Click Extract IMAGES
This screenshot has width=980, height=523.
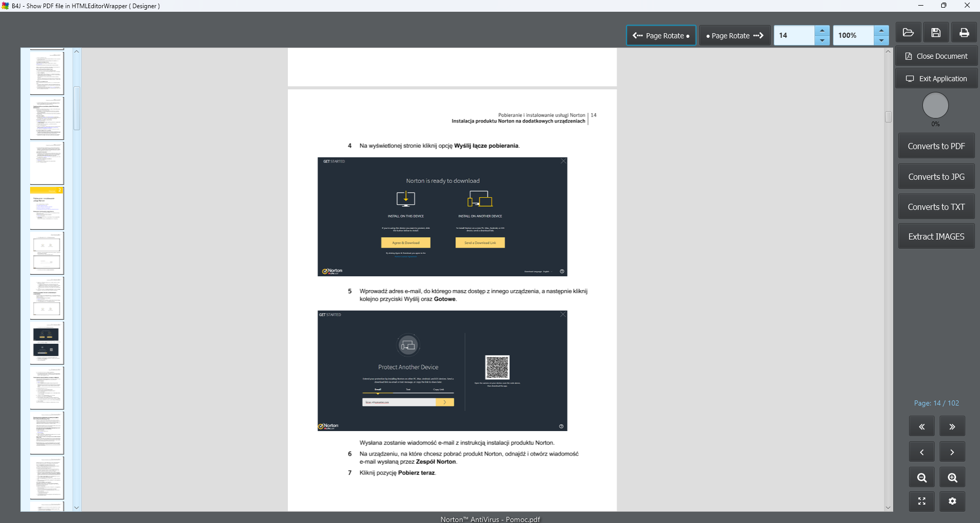(x=937, y=236)
